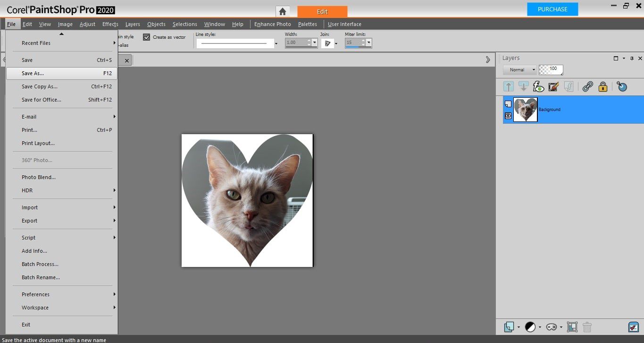Click the heart-shaped cat image canvas

coord(247,200)
